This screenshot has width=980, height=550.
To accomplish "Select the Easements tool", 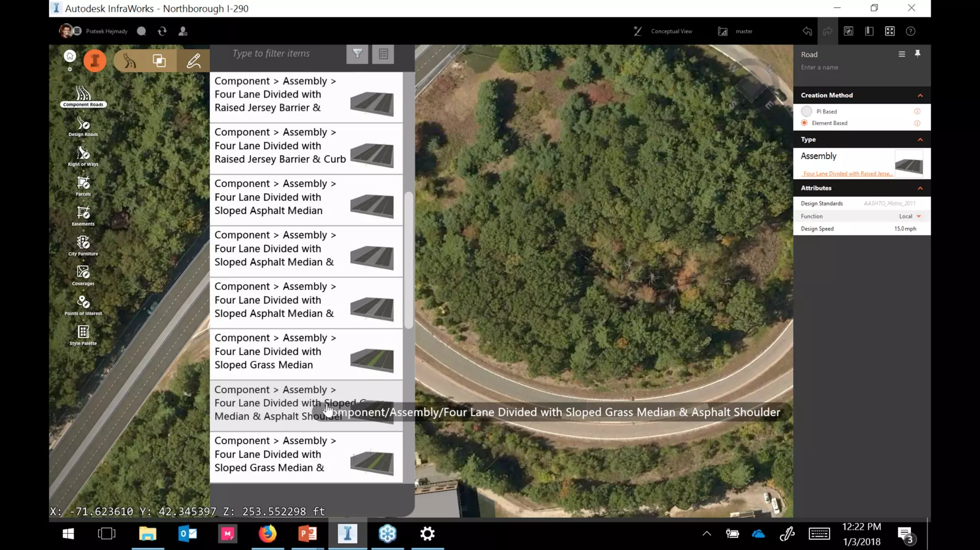I will 83,216.
